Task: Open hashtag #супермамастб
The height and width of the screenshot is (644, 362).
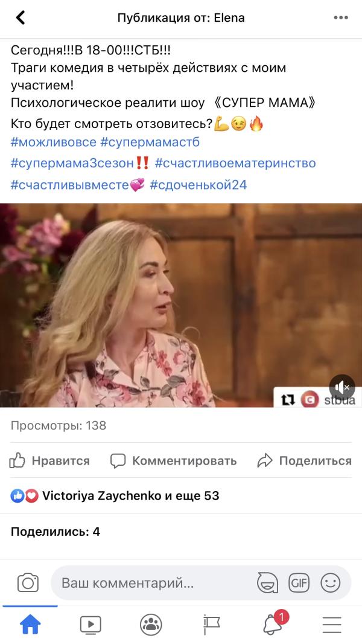Action: 150,142
